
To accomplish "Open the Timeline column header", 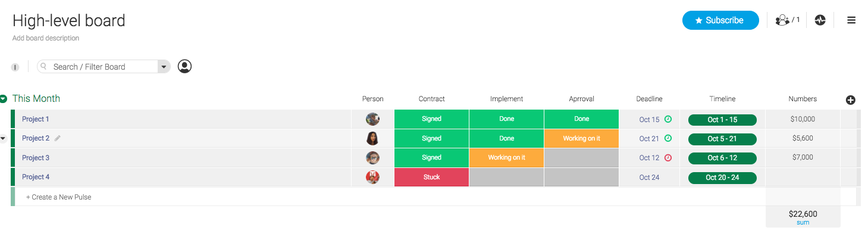I will (x=722, y=99).
